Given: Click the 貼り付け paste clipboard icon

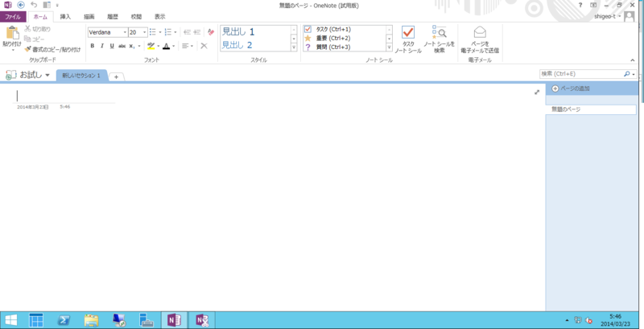Looking at the screenshot, I should (12, 32).
